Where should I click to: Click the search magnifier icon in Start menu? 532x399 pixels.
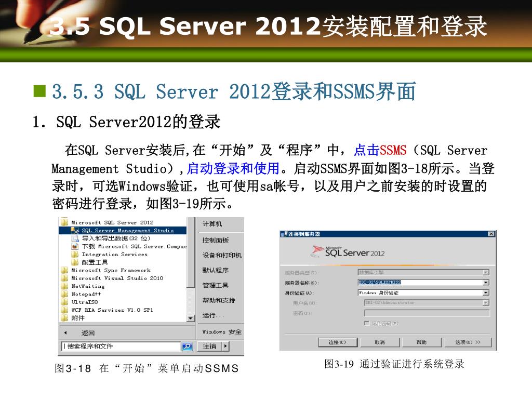pos(187,347)
